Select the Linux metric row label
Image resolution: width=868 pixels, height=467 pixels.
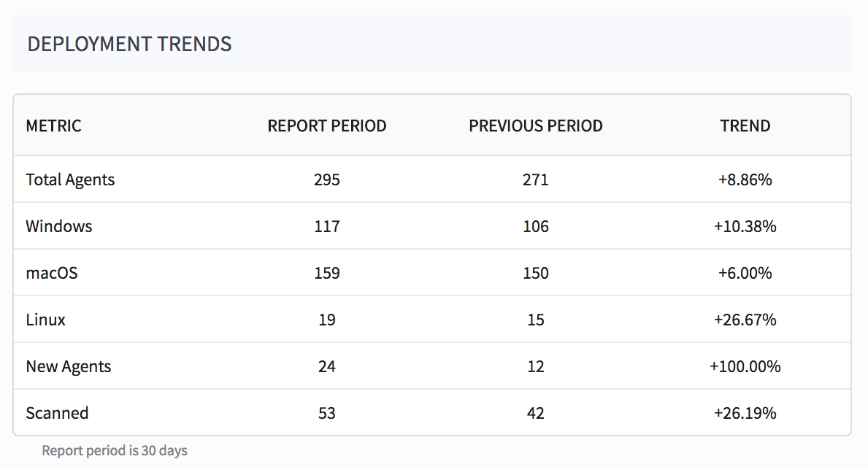[45, 320]
